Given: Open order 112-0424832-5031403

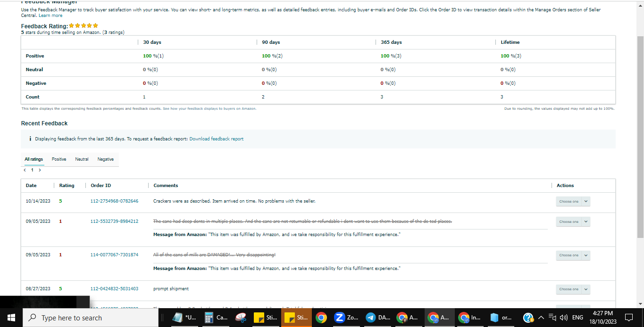Looking at the screenshot, I should [115, 289].
